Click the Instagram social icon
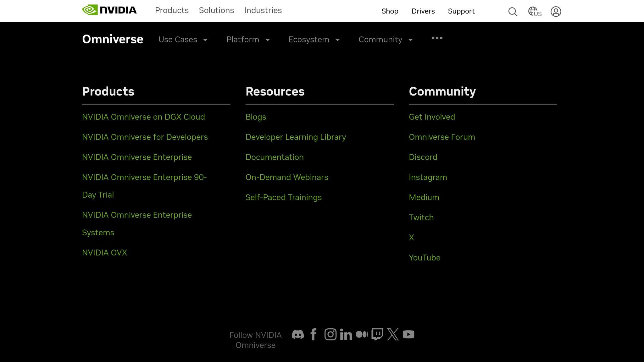 (x=330, y=334)
